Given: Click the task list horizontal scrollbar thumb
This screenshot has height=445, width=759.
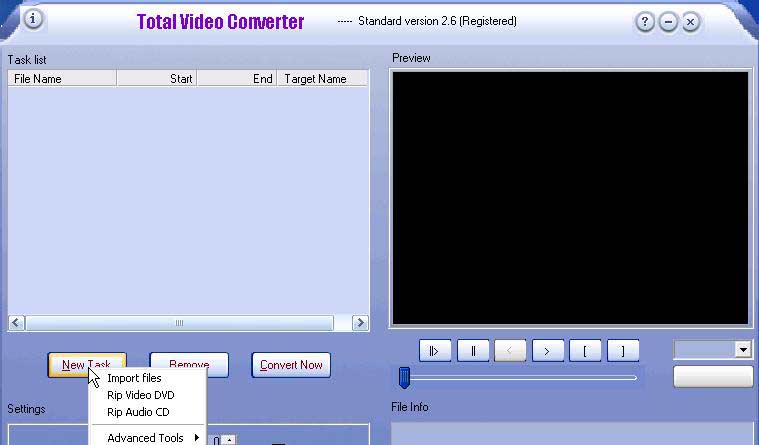Looking at the screenshot, I should [180, 322].
